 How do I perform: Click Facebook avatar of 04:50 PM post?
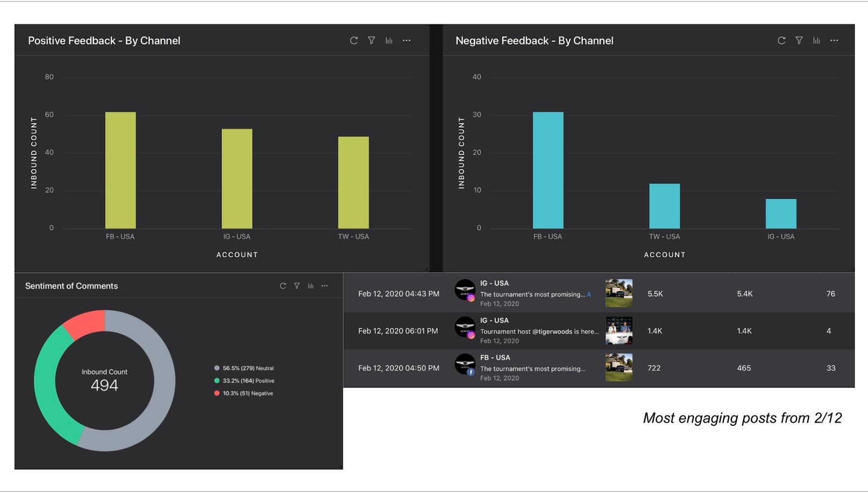coord(465,365)
